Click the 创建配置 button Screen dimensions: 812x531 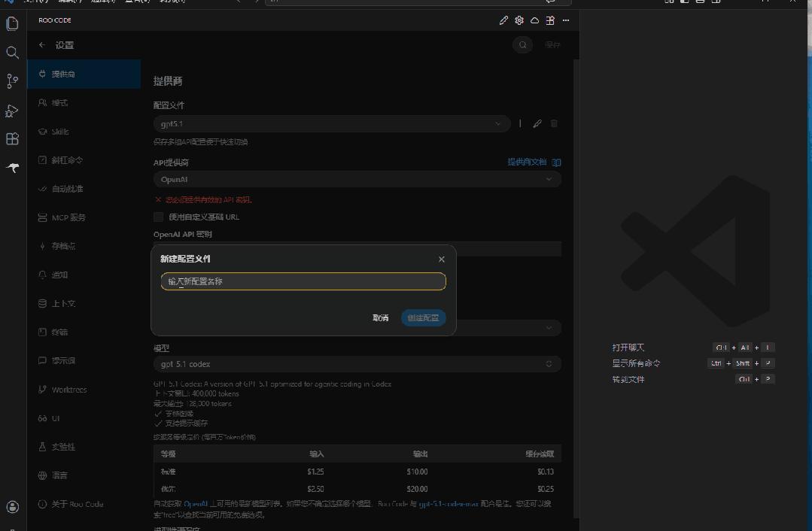coord(423,317)
